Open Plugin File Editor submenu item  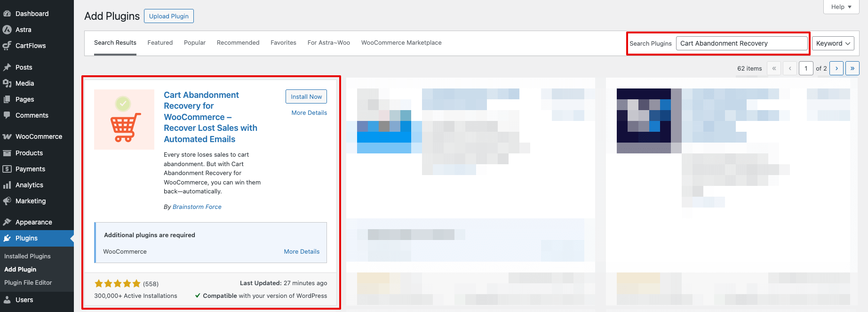[x=28, y=283]
